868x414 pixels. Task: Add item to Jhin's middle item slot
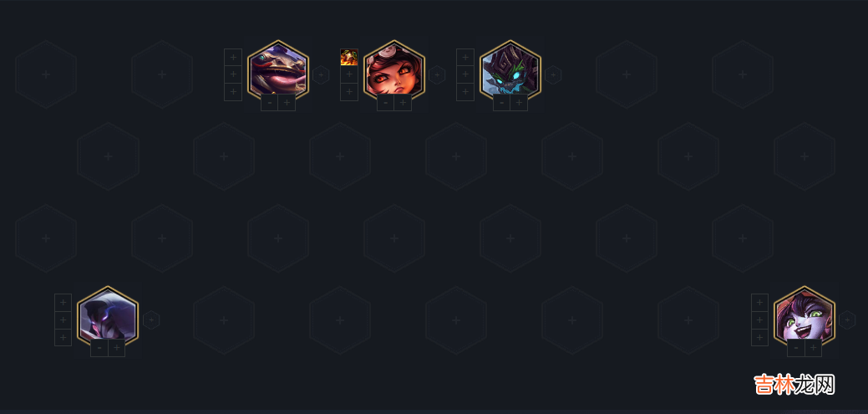[63, 319]
